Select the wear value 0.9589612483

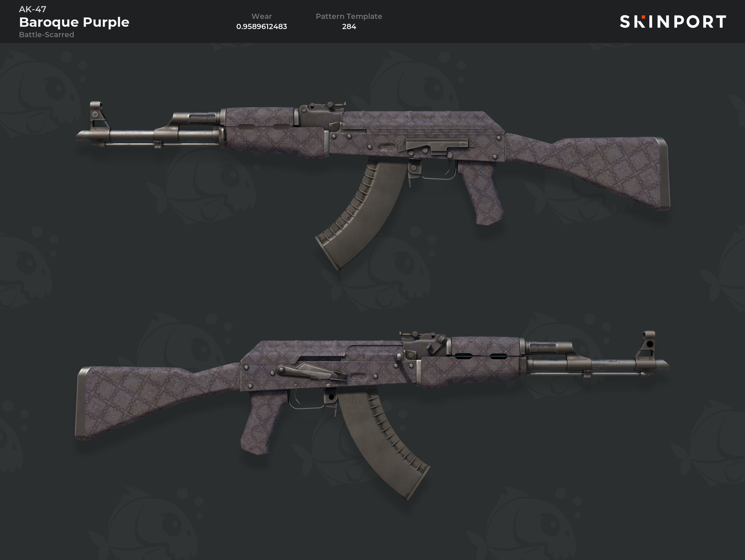coord(262,26)
